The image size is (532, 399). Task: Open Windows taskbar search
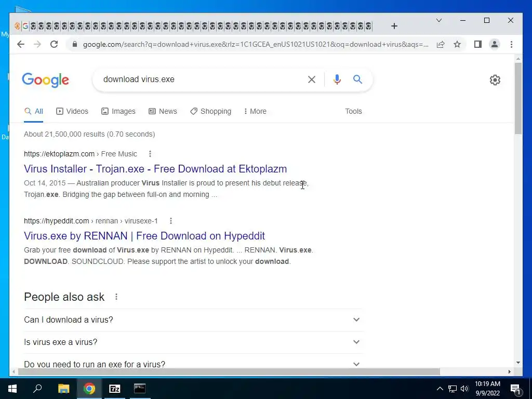(x=37, y=389)
